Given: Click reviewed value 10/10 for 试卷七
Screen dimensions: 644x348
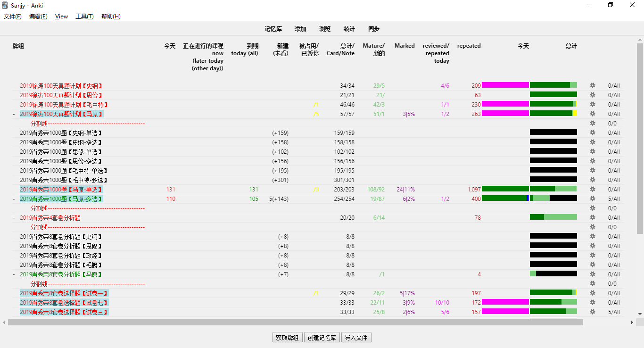Looking at the screenshot, I should pyautogui.click(x=442, y=303).
